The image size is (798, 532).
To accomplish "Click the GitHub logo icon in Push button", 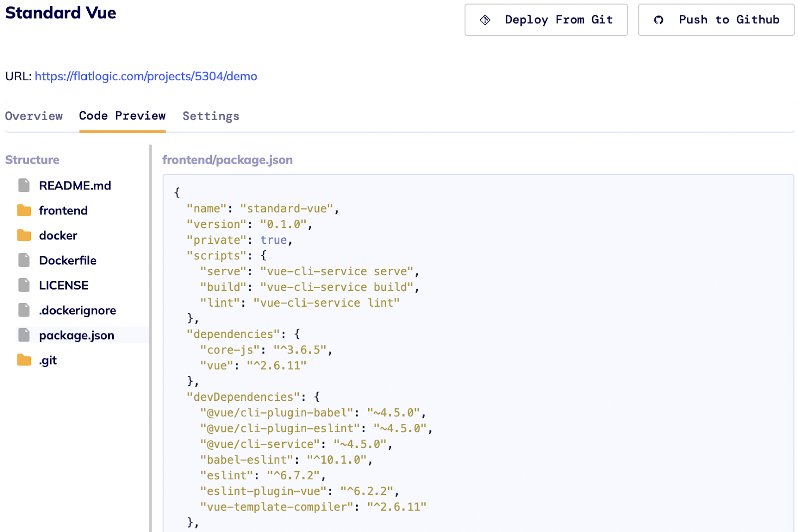I will (x=659, y=20).
